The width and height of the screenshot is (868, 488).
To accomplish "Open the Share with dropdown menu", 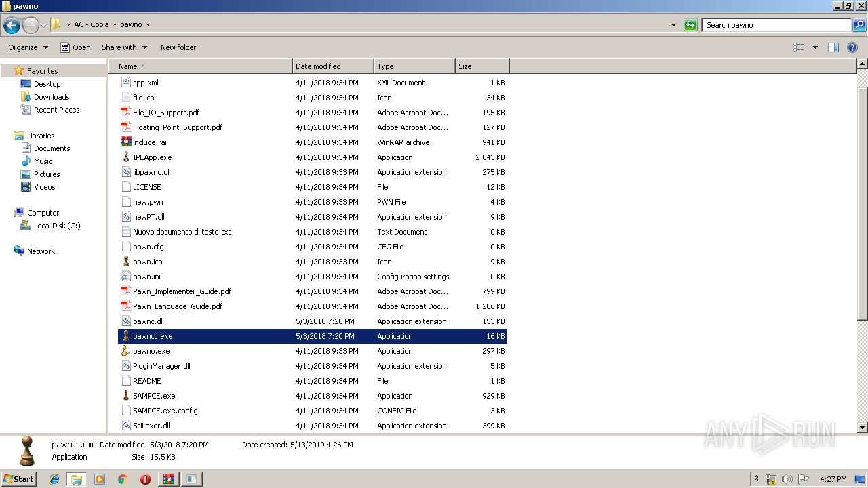I will pos(124,47).
